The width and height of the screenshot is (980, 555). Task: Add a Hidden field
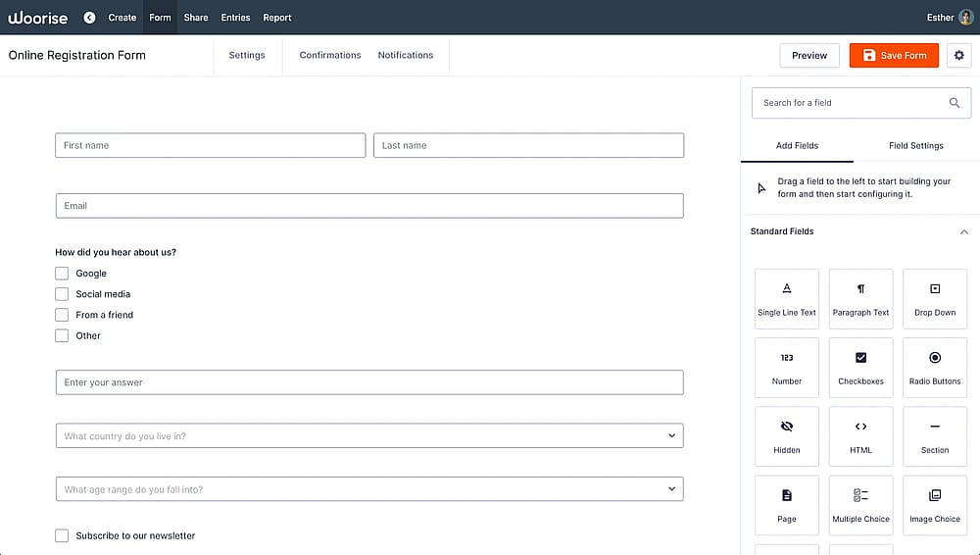pyautogui.click(x=786, y=436)
